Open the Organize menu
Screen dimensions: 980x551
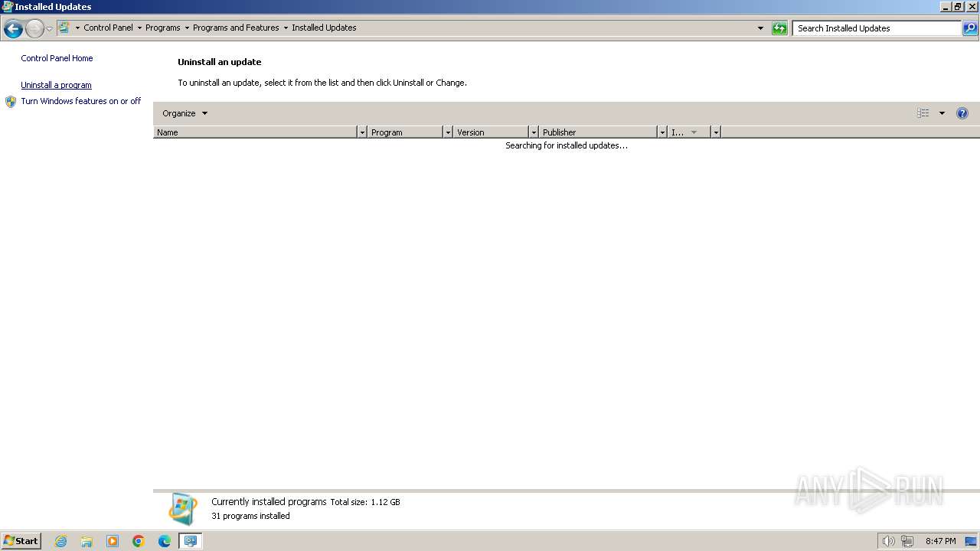point(185,113)
